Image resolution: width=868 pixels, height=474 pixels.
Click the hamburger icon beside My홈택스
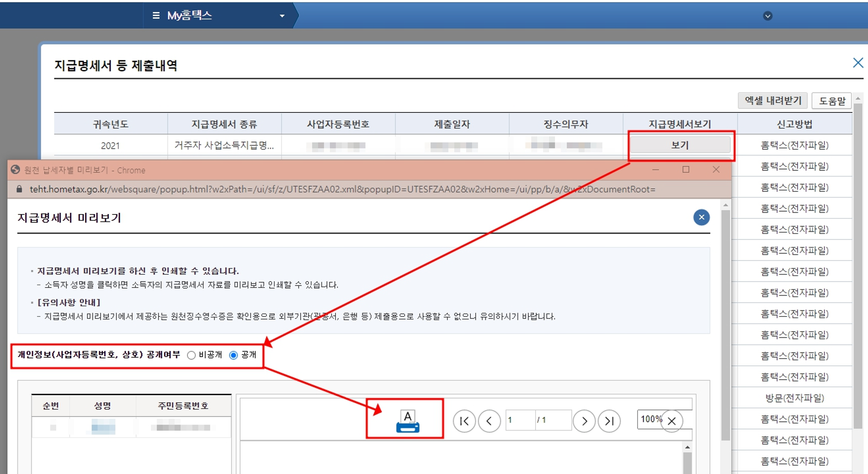[156, 16]
